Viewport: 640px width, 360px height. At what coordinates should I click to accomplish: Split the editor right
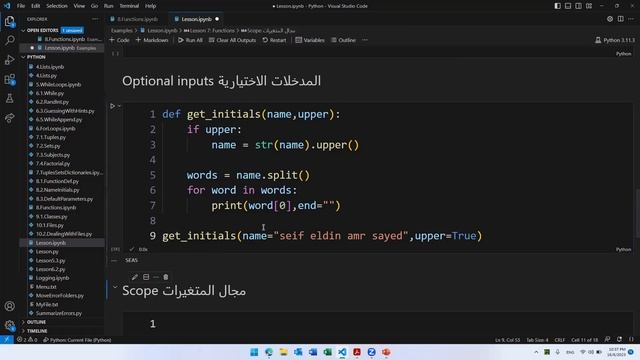coord(620,19)
